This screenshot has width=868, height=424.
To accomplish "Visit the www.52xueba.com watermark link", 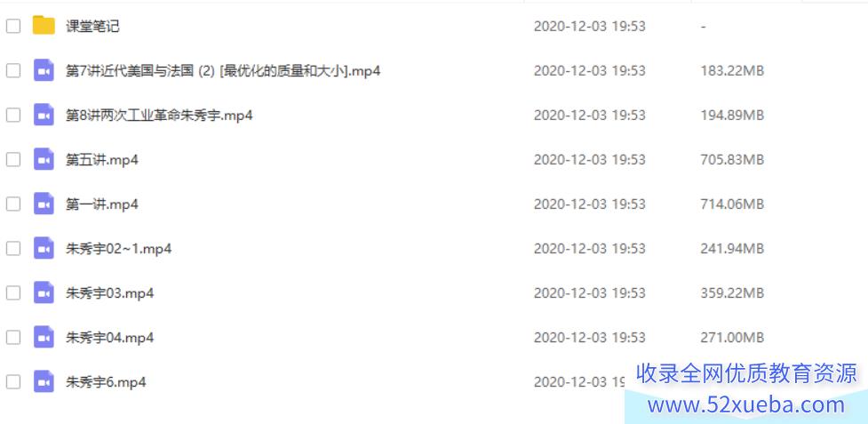I will [745, 405].
